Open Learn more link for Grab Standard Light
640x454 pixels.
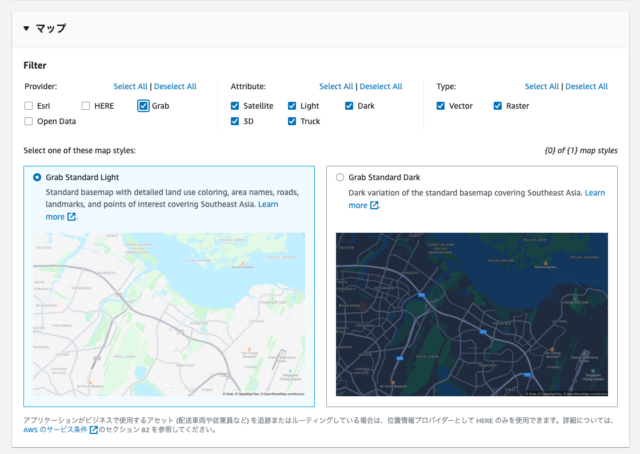click(x=268, y=204)
